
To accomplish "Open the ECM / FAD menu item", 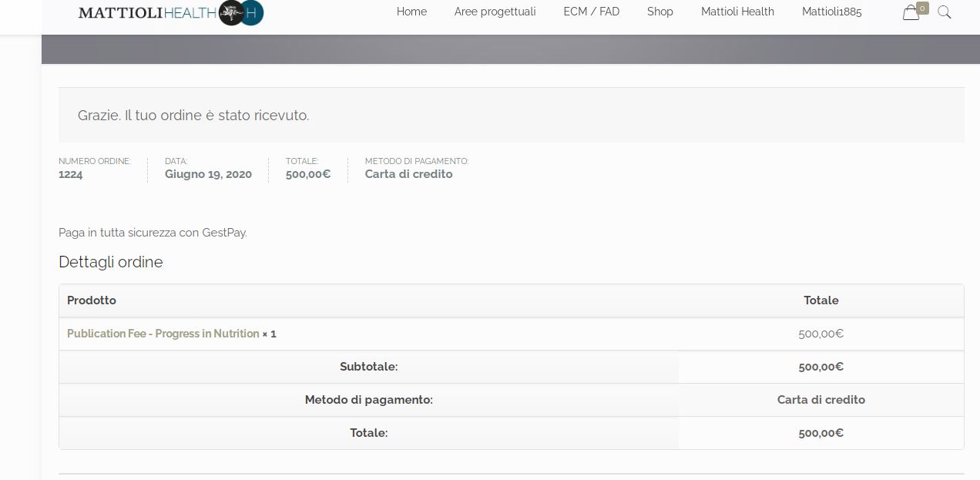I will 591,12.
